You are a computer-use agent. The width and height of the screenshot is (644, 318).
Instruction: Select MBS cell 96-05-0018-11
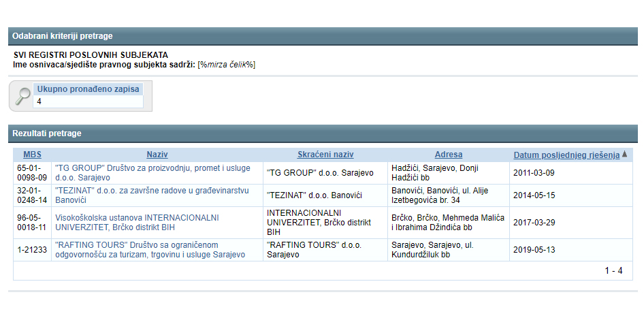coord(32,223)
